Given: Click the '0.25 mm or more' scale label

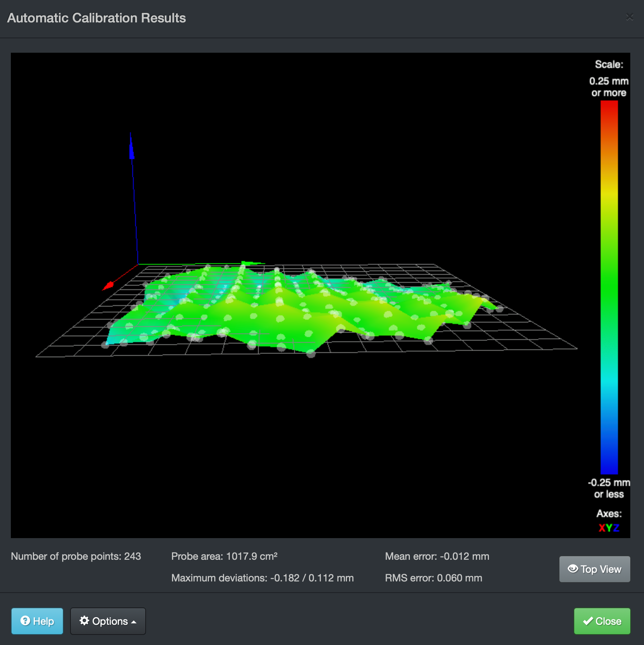Looking at the screenshot, I should pyautogui.click(x=609, y=87).
